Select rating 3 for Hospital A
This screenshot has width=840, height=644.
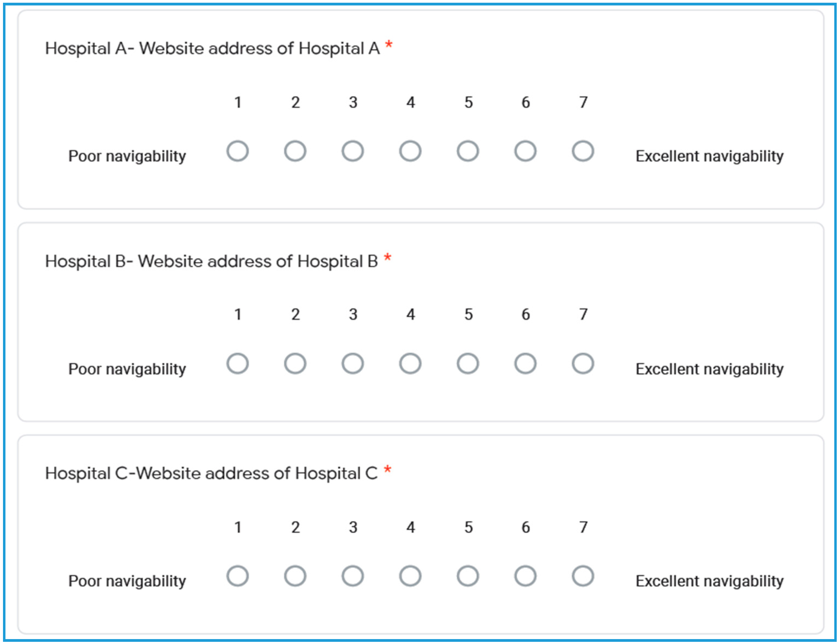[x=353, y=151]
